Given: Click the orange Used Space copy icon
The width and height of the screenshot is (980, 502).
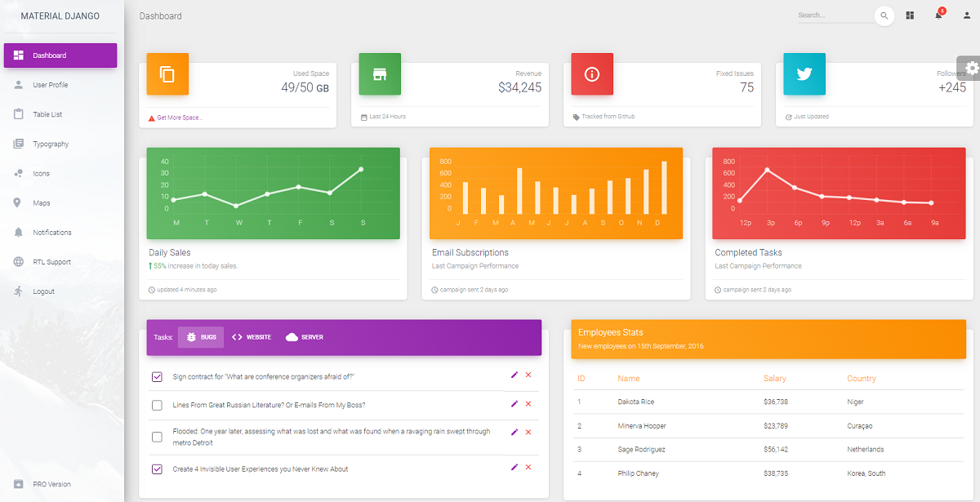Looking at the screenshot, I should (167, 74).
